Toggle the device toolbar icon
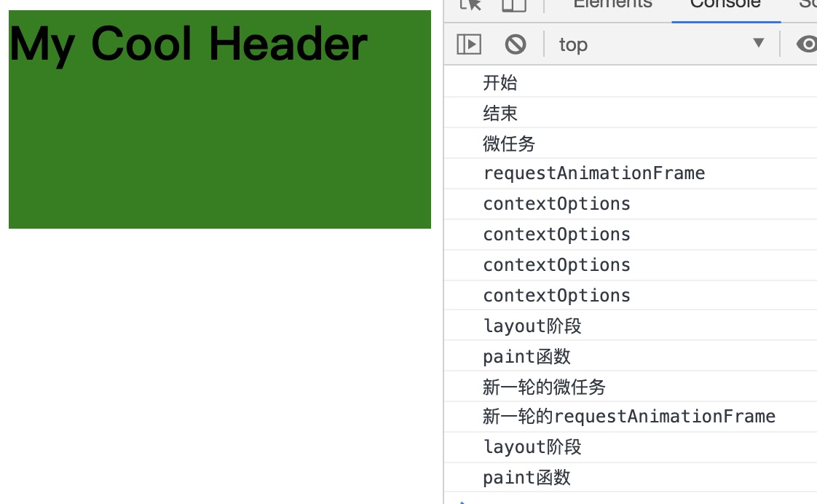The image size is (817, 504). [x=514, y=4]
